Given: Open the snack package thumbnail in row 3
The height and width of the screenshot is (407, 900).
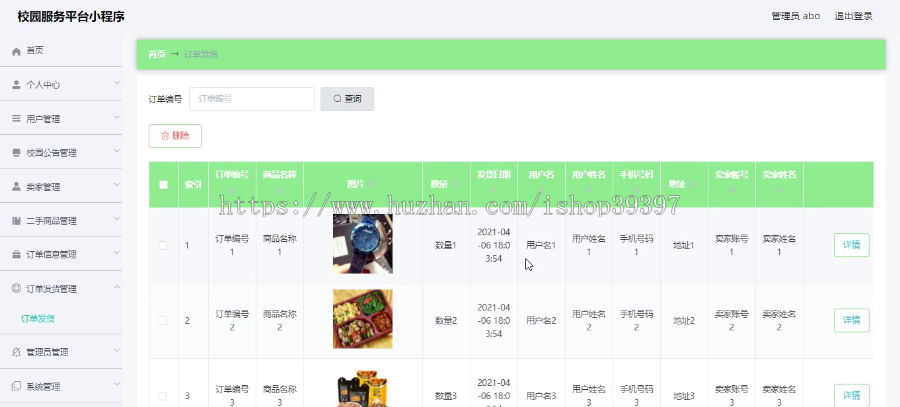Looking at the screenshot, I should 363,387.
